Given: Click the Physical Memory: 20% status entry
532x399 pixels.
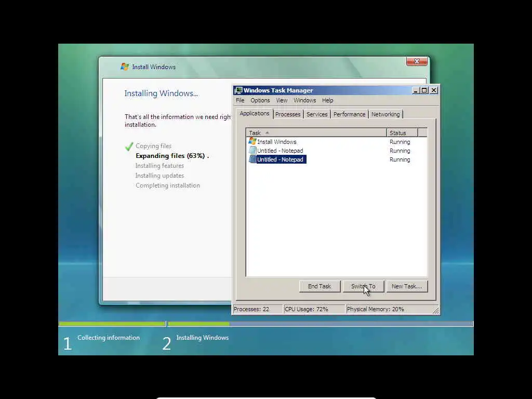Looking at the screenshot, I should coord(389,309).
